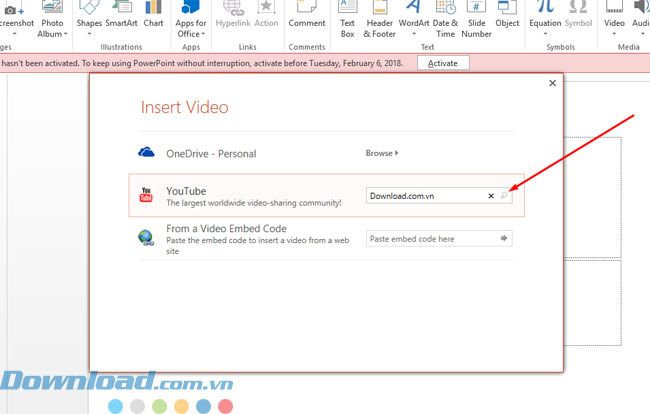The width and height of the screenshot is (650, 414).
Task: Browse OneDrive - Personal for videos
Action: [382, 153]
